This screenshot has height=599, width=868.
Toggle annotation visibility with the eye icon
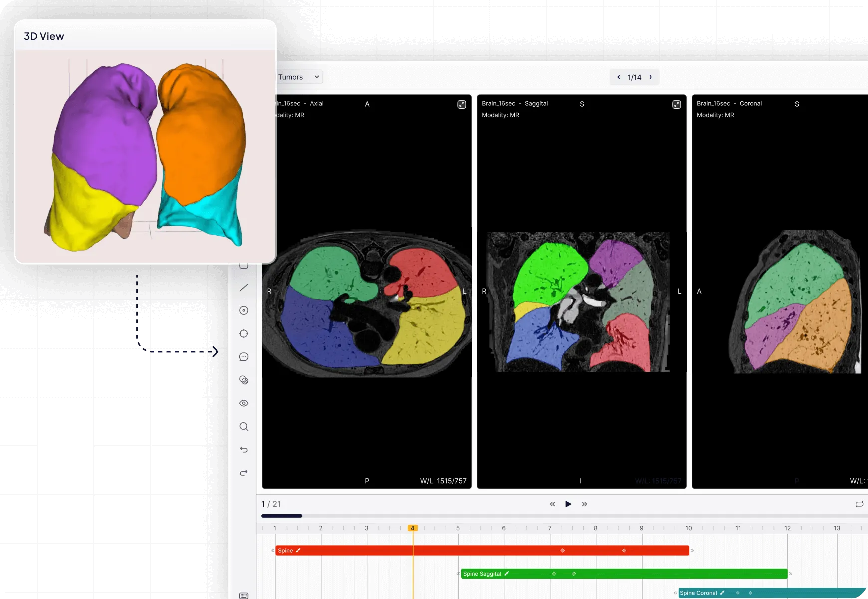pyautogui.click(x=244, y=403)
